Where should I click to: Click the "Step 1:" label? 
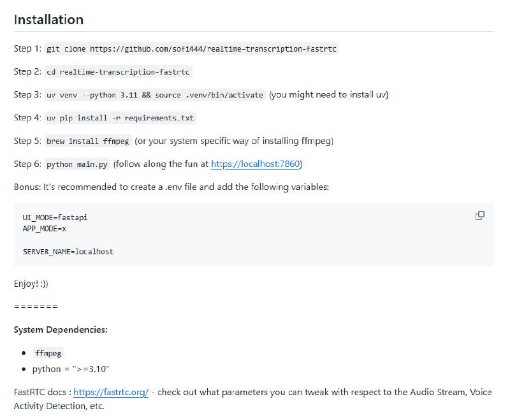click(27, 49)
